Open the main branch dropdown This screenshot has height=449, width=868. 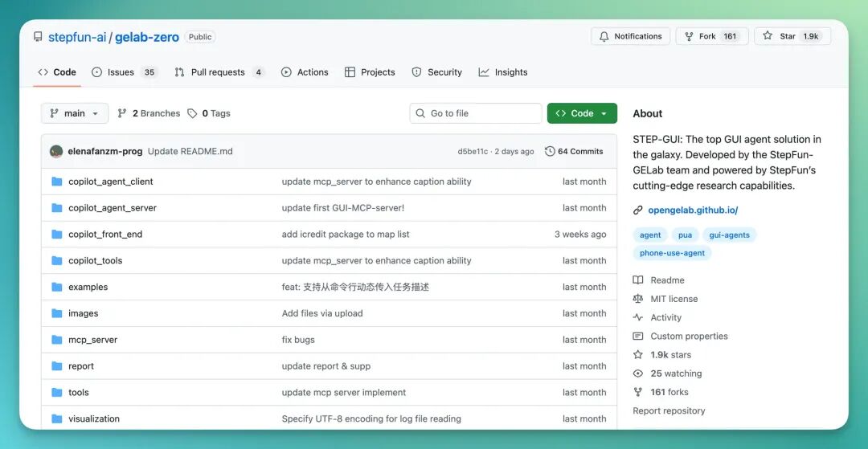pos(75,113)
